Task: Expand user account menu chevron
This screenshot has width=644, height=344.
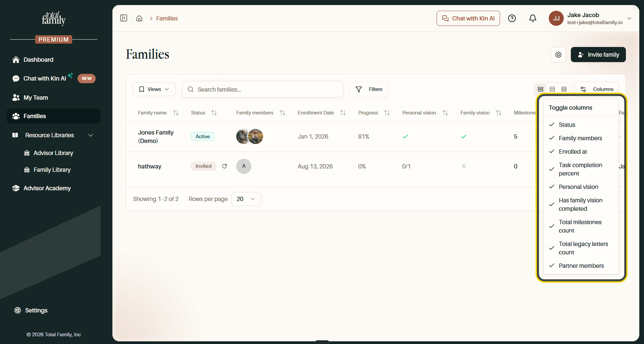Action: coord(629,18)
